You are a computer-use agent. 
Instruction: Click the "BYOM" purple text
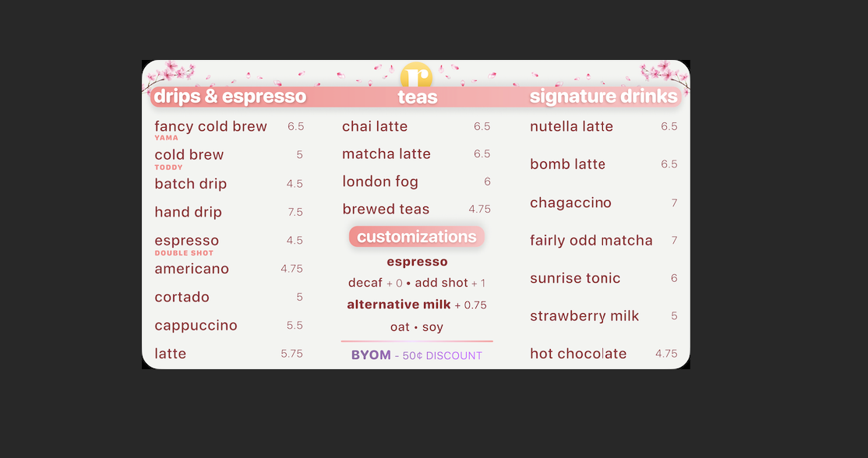point(371,355)
